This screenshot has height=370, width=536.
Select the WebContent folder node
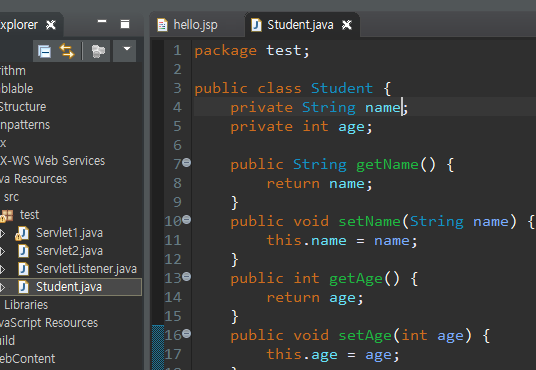click(x=27, y=359)
